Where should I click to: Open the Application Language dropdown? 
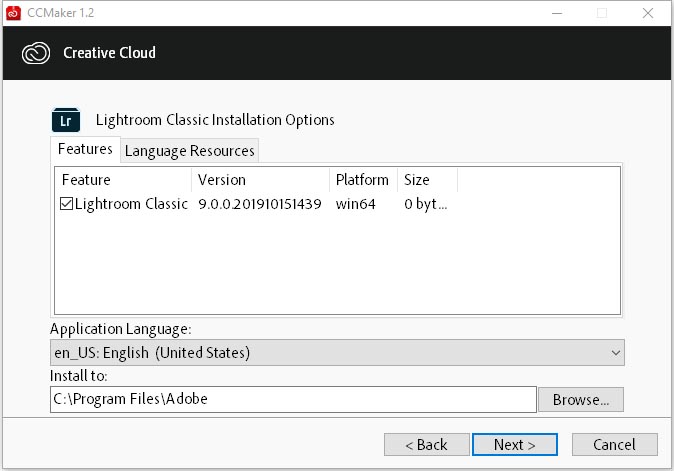tap(337, 353)
